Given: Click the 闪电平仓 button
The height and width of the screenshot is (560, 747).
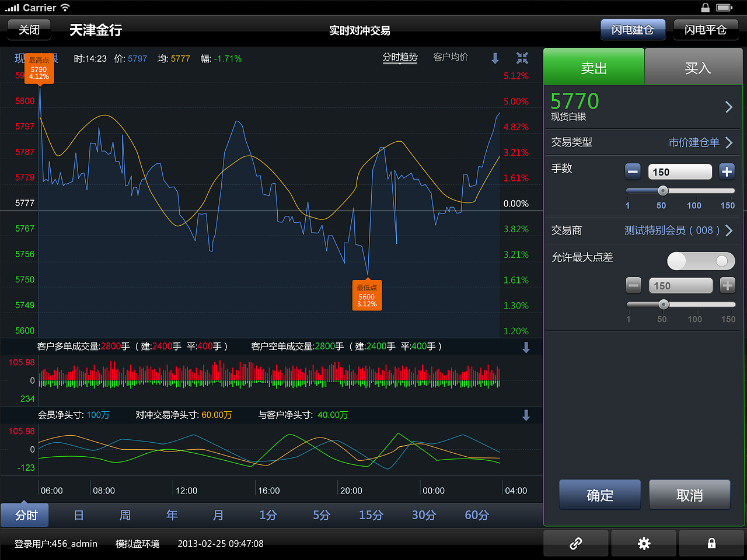Looking at the screenshot, I should click(706, 30).
